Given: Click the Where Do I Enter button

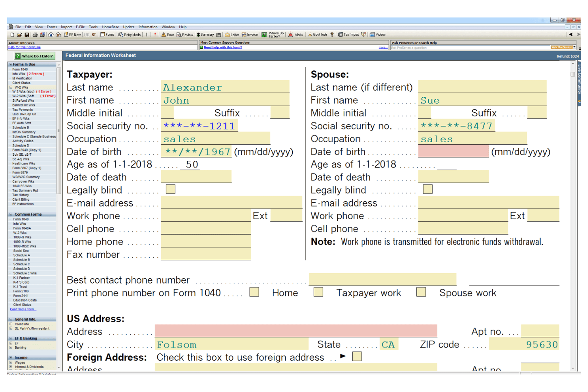Looking at the screenshot, I should pos(34,56).
